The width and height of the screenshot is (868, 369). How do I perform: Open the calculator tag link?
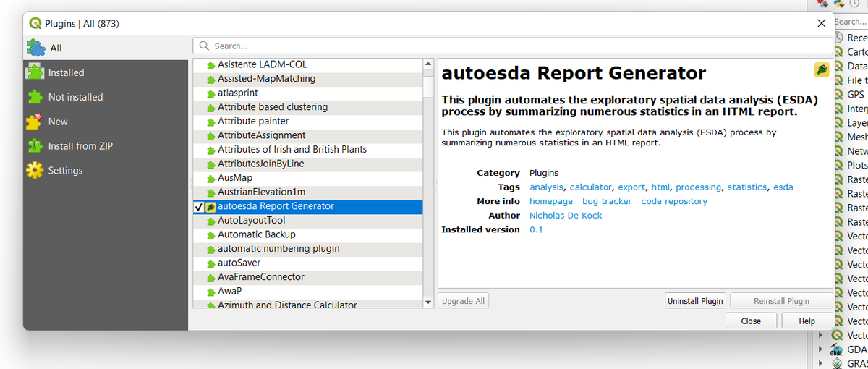(590, 187)
